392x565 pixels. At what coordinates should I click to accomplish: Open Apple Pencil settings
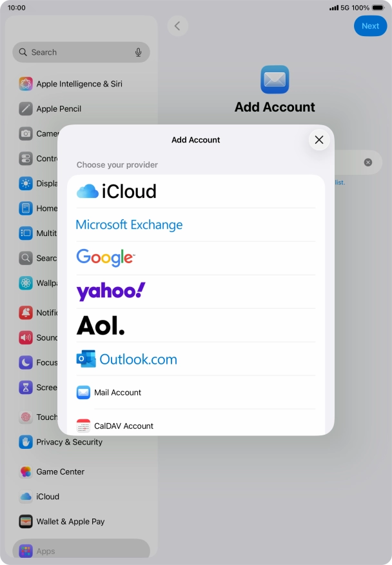click(59, 109)
